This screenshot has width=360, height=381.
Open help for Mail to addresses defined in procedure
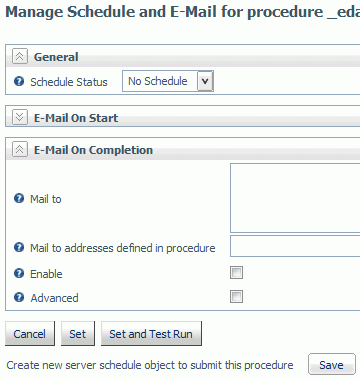19,247
